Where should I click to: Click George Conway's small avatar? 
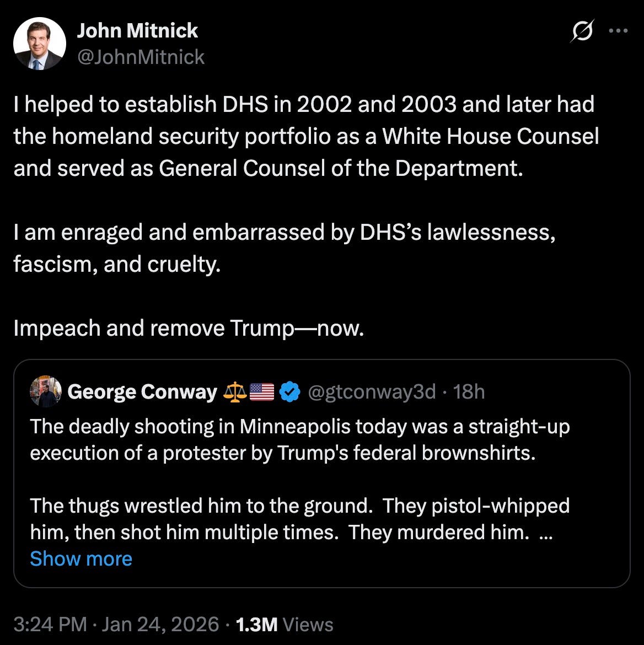click(x=46, y=391)
